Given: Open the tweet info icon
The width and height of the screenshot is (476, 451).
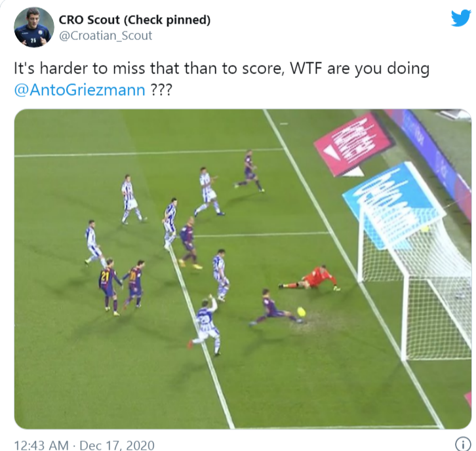Looking at the screenshot, I should 463,444.
